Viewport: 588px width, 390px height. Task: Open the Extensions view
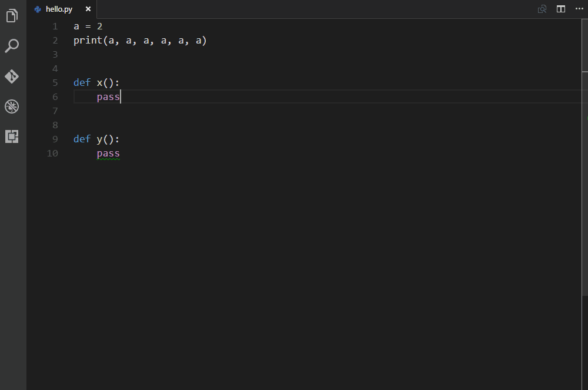[12, 136]
